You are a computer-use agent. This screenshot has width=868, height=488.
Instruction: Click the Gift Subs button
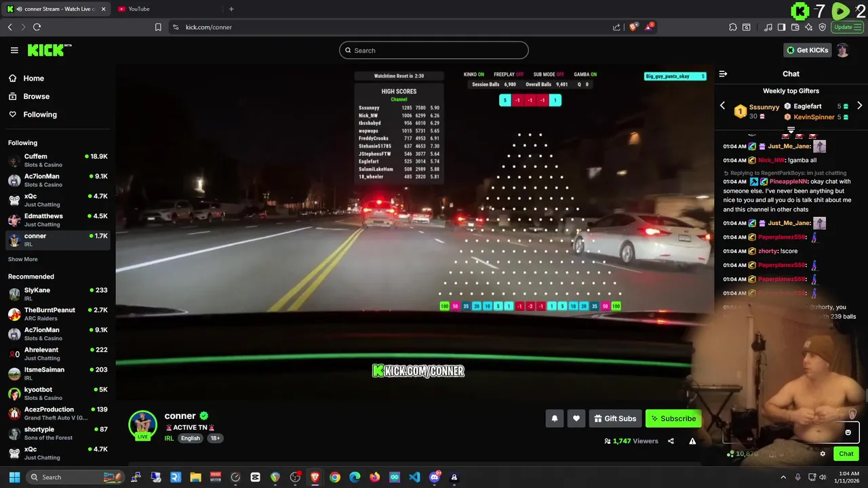point(616,419)
